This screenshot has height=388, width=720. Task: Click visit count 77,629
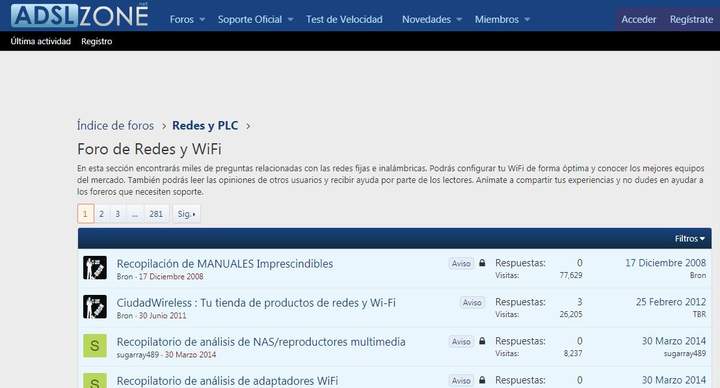pyautogui.click(x=571, y=276)
